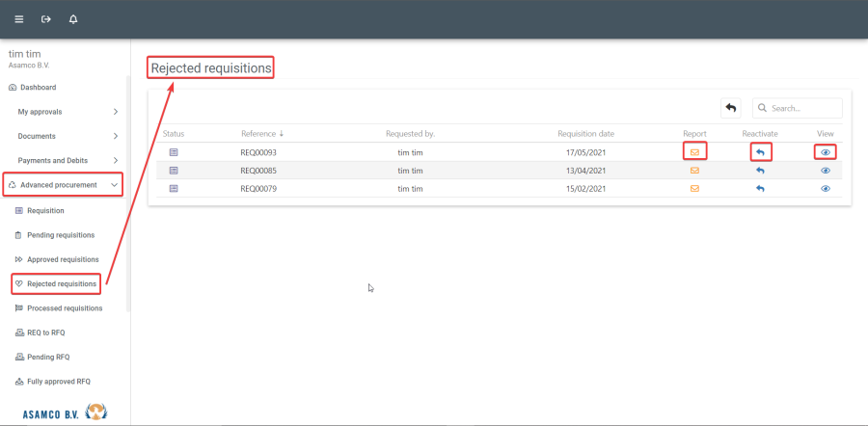Open the notifications bell
The width and height of the screenshot is (868, 426).
pyautogui.click(x=73, y=19)
